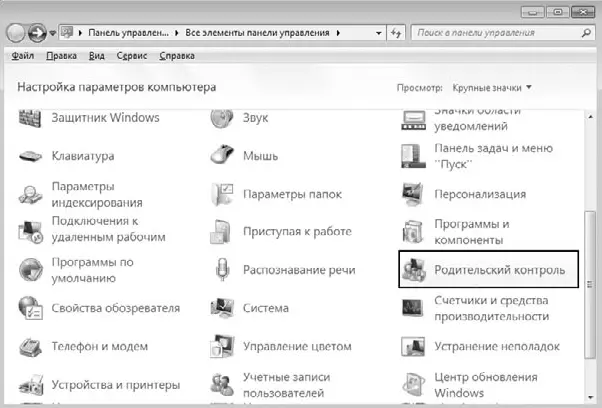This screenshot has width=602, height=408.
Task: Click the Защитник Windows label
Action: 106,118
